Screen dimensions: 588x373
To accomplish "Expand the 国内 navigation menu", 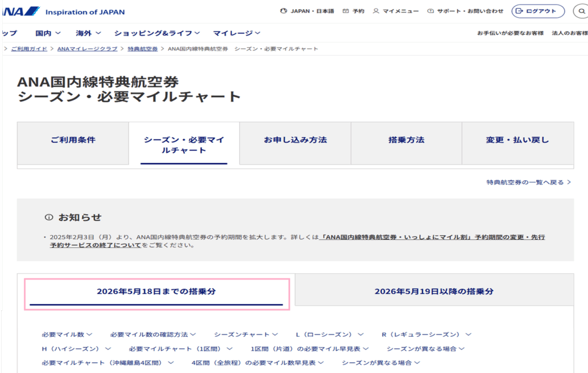I will (48, 33).
